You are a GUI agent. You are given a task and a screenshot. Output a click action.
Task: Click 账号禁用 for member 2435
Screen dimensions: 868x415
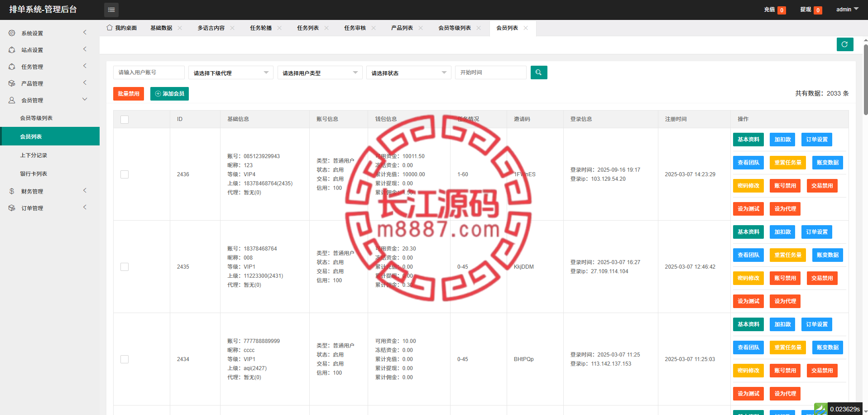785,278
